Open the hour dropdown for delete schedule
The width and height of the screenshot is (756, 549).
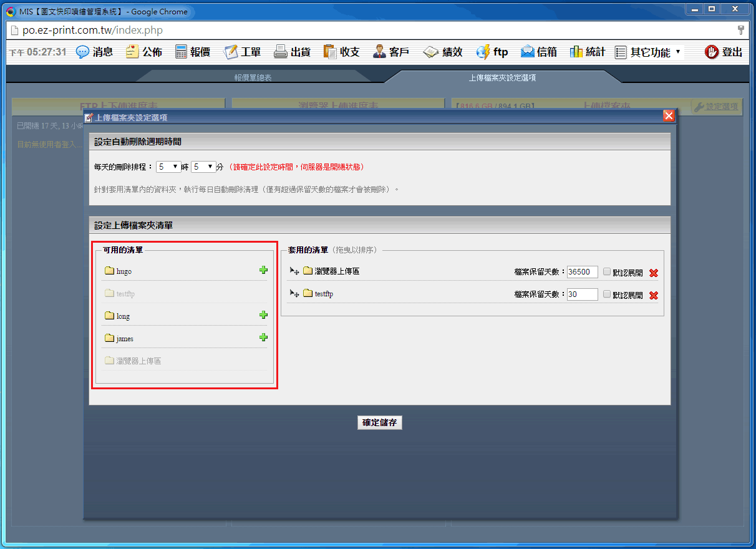(x=168, y=167)
